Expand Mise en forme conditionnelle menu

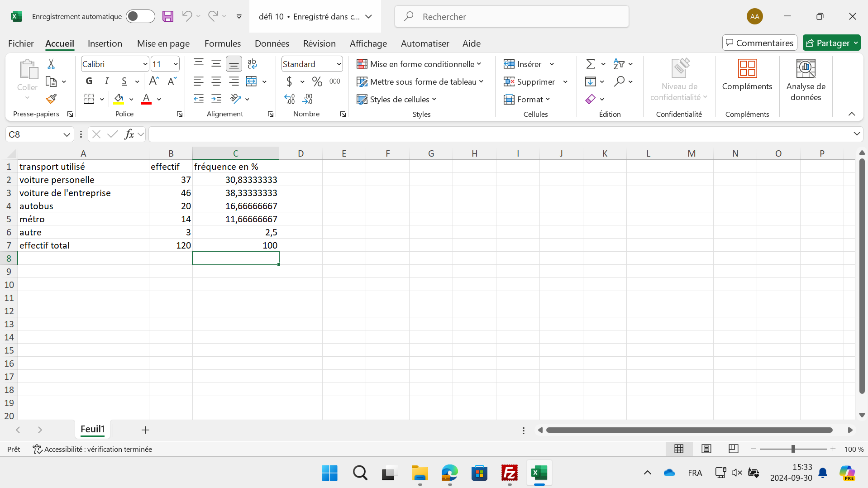[419, 64]
